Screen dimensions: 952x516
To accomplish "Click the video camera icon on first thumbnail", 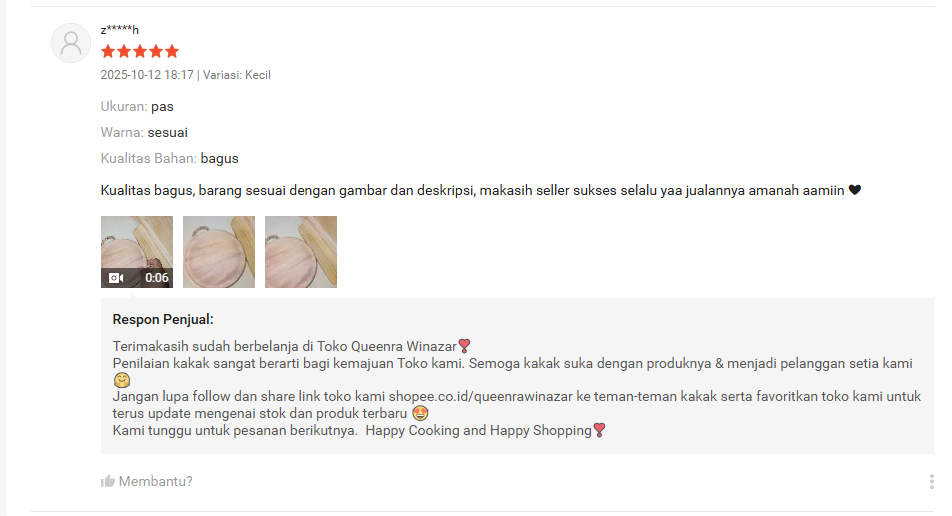I will pyautogui.click(x=115, y=278).
